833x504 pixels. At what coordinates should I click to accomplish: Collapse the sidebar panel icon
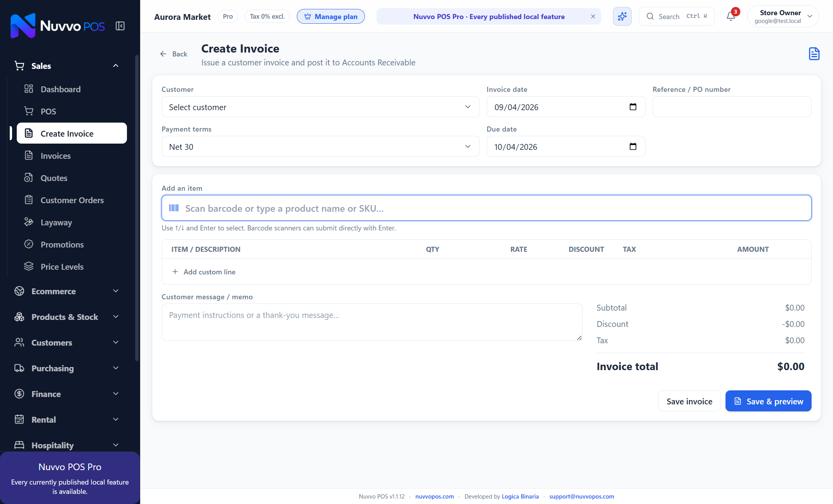point(120,26)
